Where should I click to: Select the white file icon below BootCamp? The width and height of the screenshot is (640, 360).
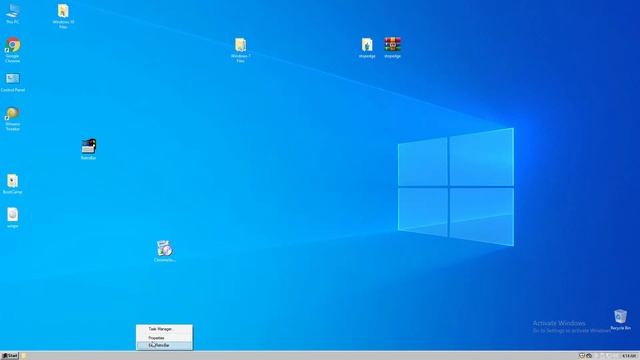click(13, 218)
